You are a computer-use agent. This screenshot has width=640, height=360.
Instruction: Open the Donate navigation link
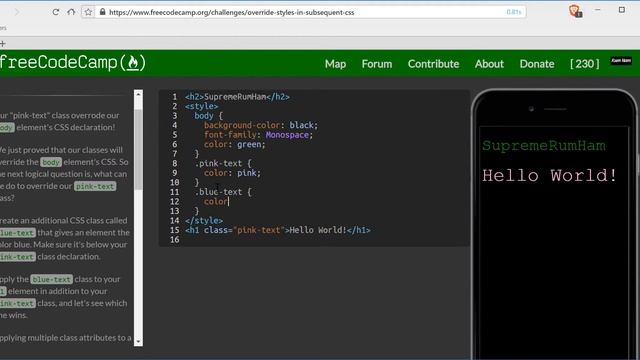point(537,64)
